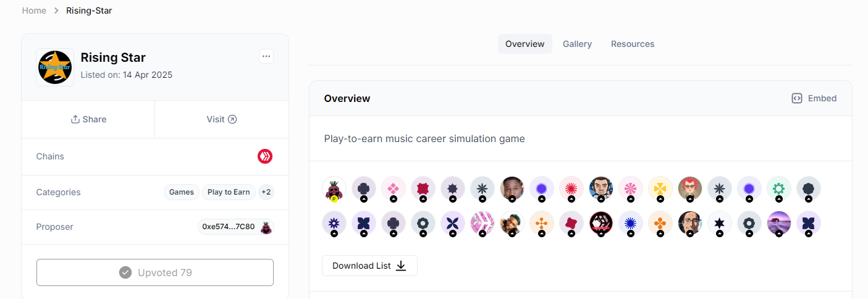Click the Hive chain icon
The width and height of the screenshot is (868, 299).
pyautogui.click(x=265, y=156)
